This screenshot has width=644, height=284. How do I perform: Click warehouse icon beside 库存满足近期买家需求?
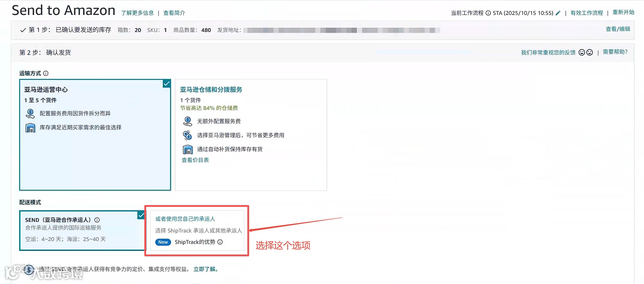[x=30, y=128]
